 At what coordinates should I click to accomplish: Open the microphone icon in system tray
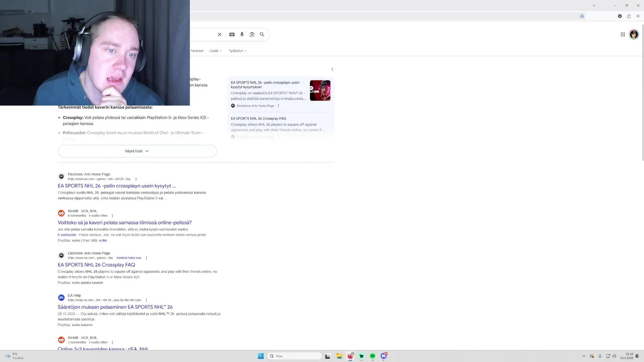[x=600, y=356]
